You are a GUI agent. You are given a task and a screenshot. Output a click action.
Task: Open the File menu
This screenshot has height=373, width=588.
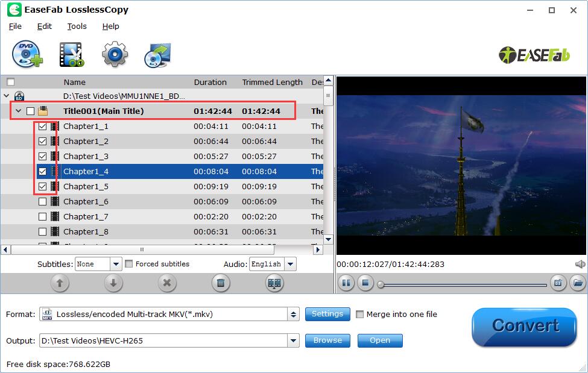(x=15, y=27)
